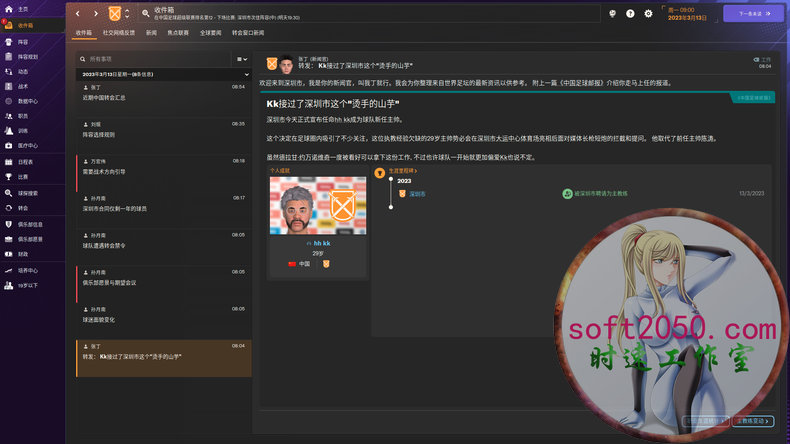Click the 深圳市 club link in milestones
790x444 pixels.
(x=417, y=194)
